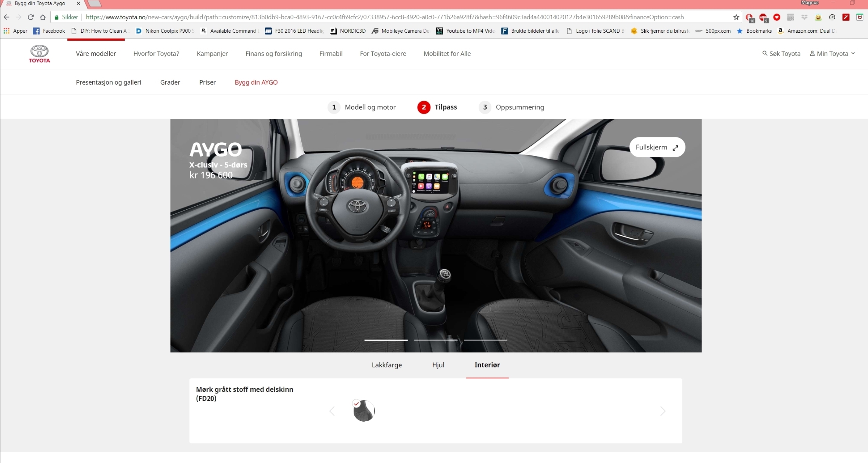The width and height of the screenshot is (868, 463).
Task: Bookmark this page with the star icon
Action: click(736, 17)
